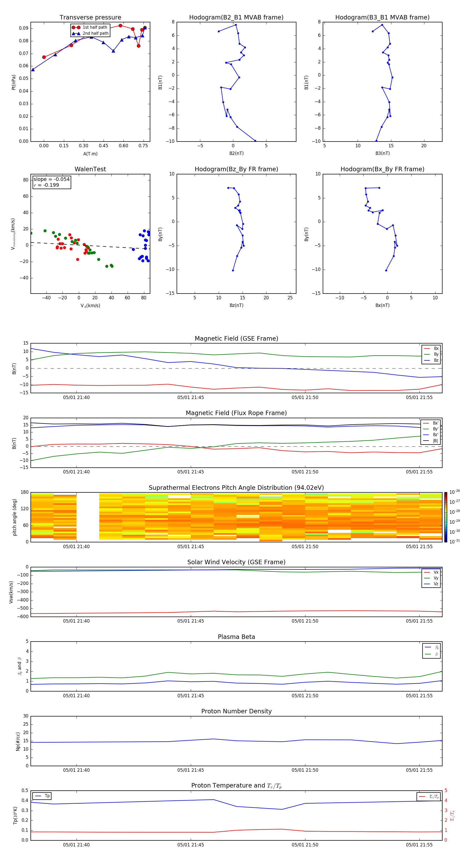Click the 'Proton Temperature and Te/Tp' title
The width and height of the screenshot is (473, 868).
click(236, 786)
